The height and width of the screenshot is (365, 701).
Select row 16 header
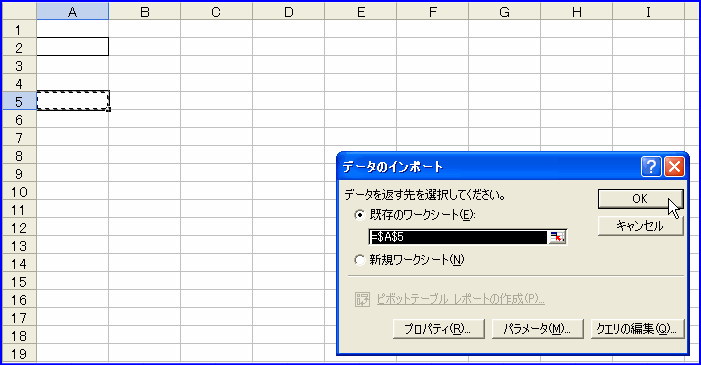19,299
